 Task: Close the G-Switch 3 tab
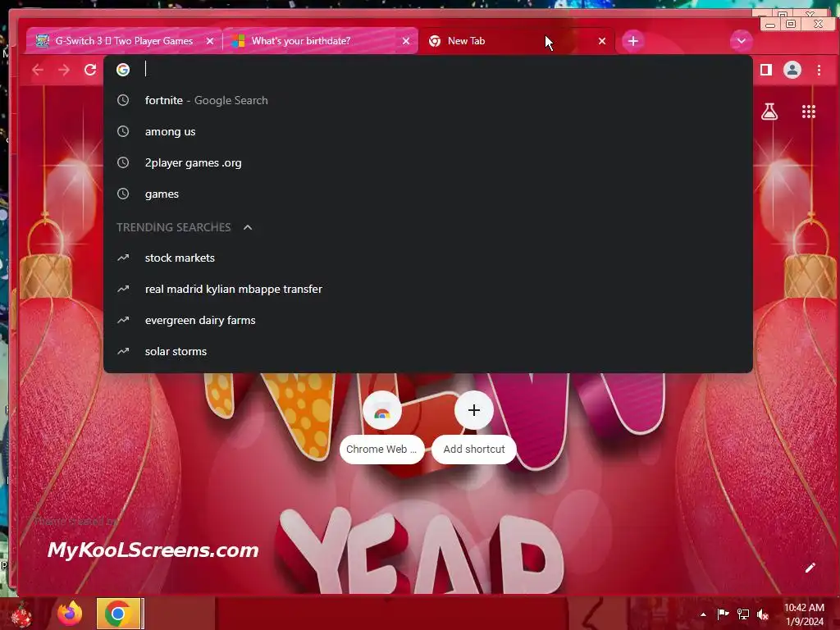[x=210, y=41]
